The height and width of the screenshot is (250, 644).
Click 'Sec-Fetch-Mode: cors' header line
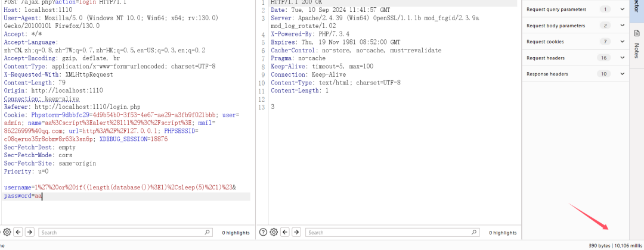click(x=38, y=155)
